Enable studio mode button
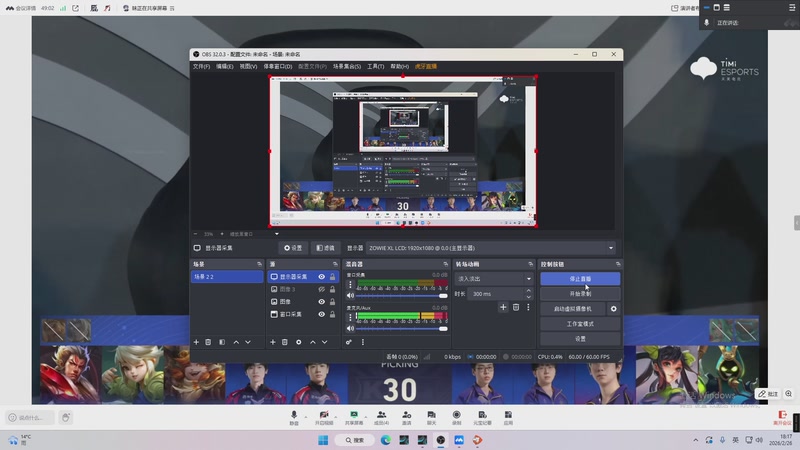Screen dimensions: 800x450 pos(580,323)
